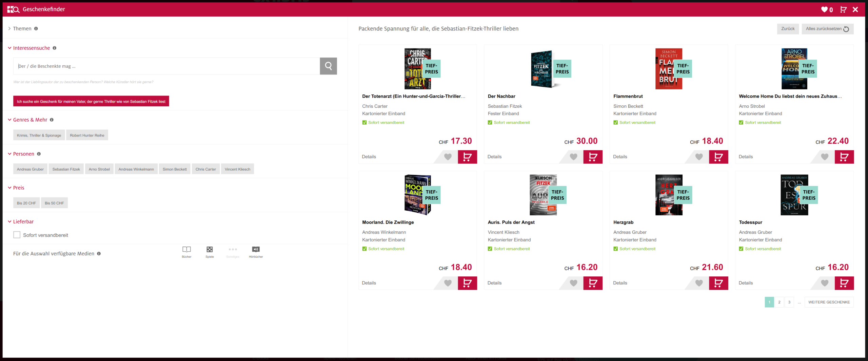The width and height of the screenshot is (868, 361).
Task: Add Auris. Puls der Angst to cart
Action: tap(593, 283)
